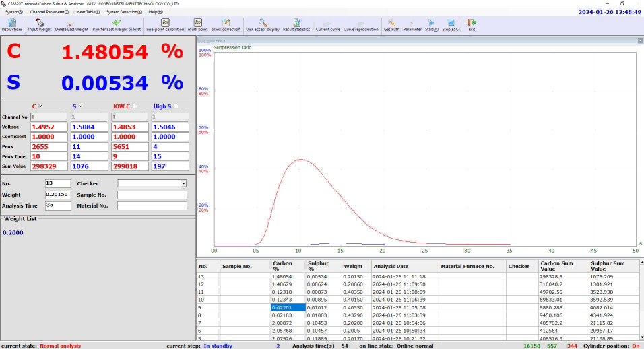
Task: Toggle the C channel checkbox
Action: 40,106
